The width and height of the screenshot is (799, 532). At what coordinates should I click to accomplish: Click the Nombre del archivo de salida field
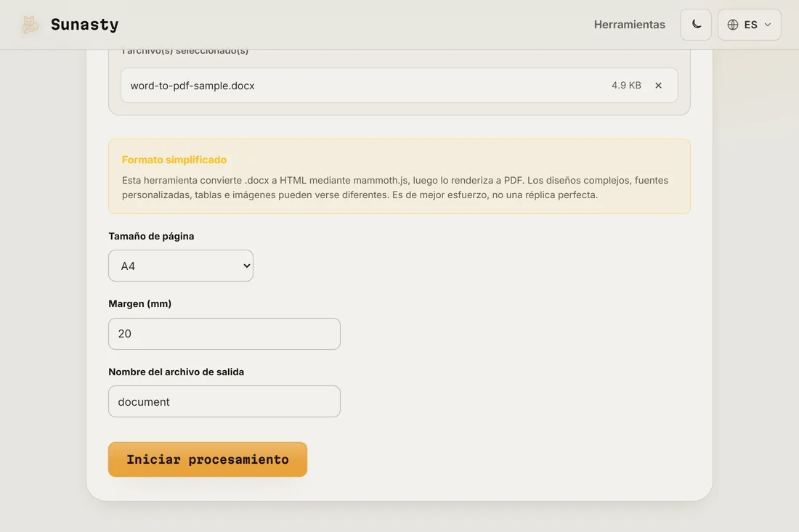click(224, 401)
